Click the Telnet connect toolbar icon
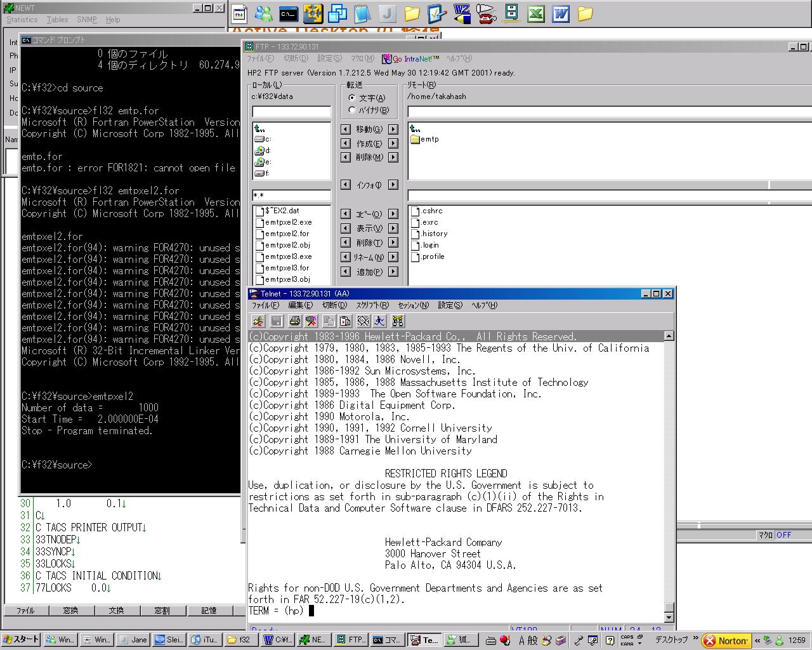 tap(258, 321)
